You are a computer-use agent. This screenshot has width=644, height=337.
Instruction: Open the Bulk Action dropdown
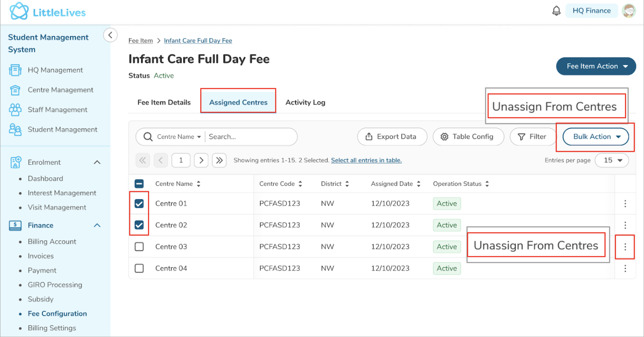[x=595, y=137]
